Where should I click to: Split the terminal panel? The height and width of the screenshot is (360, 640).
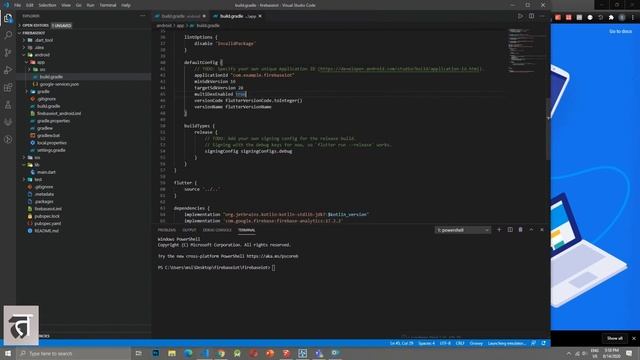[510, 230]
